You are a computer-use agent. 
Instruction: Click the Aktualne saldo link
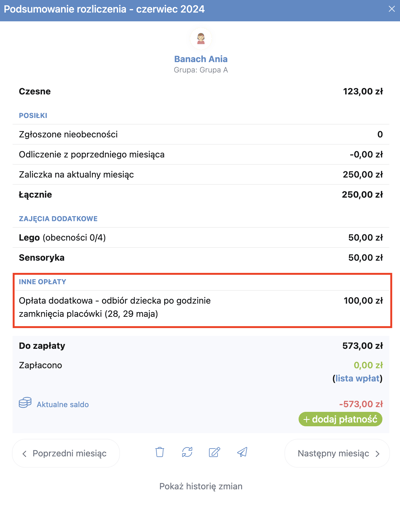point(63,404)
